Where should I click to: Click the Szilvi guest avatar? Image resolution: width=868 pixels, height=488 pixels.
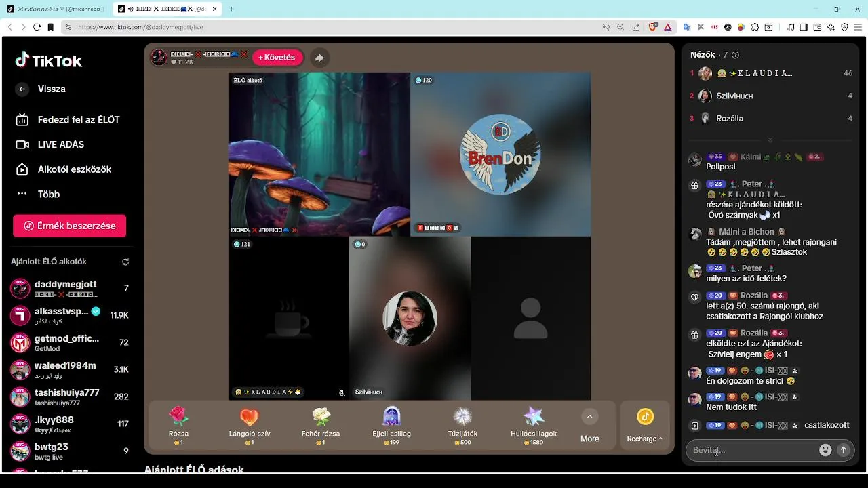click(410, 319)
